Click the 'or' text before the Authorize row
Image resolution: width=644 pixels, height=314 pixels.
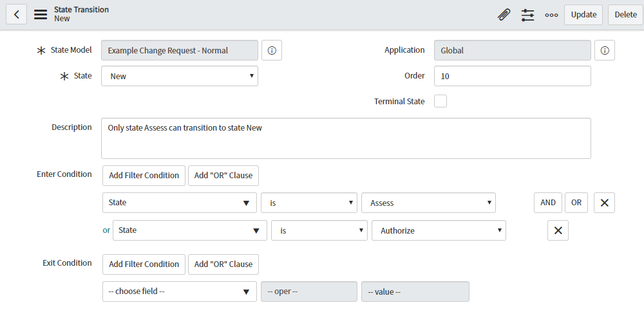pyautogui.click(x=106, y=230)
